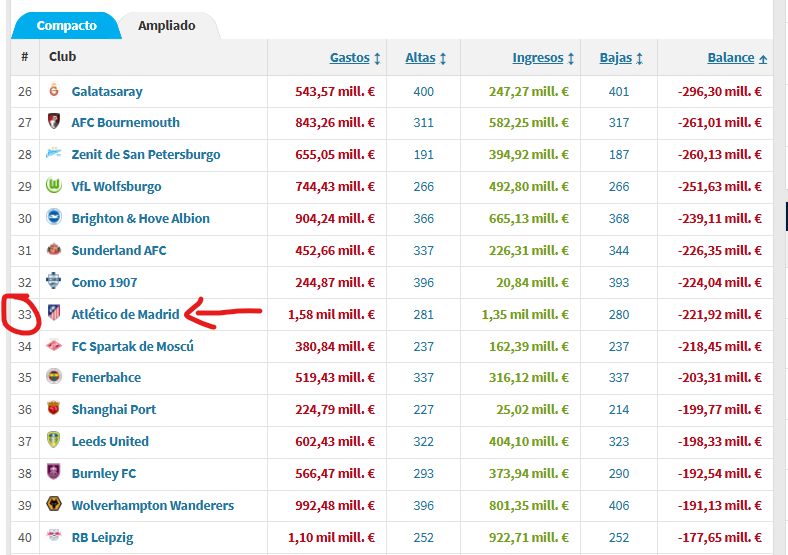
Task: Sort table by Balance column header
Action: click(731, 58)
